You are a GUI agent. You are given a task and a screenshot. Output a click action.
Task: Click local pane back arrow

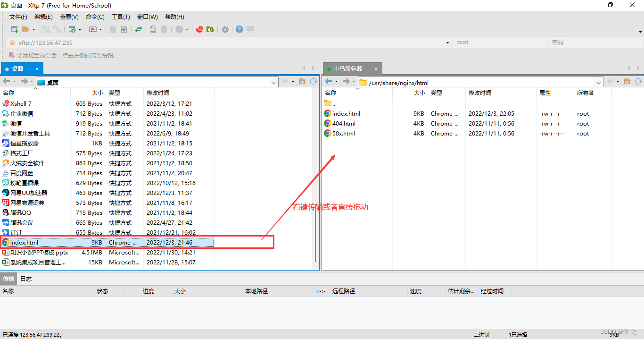coord(7,82)
